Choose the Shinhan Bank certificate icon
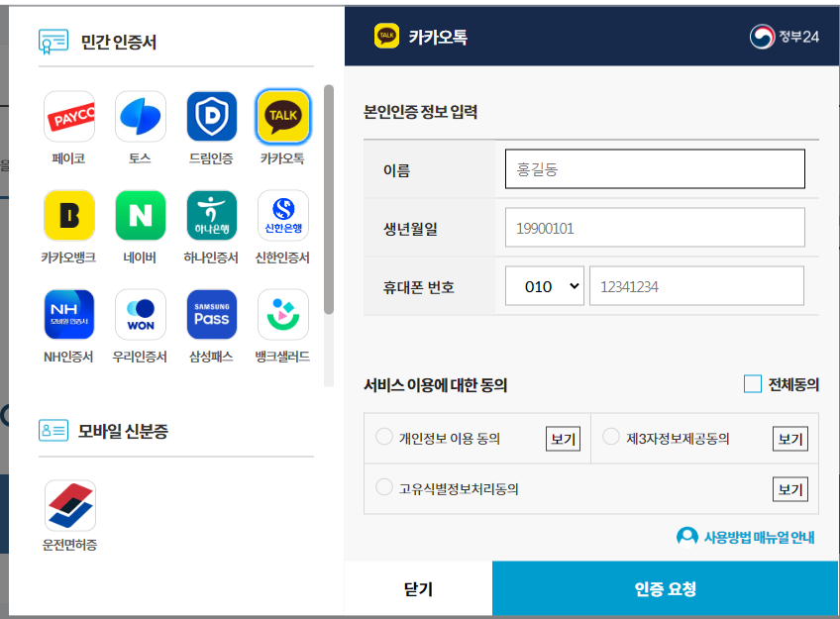The height and width of the screenshot is (619, 840). (x=283, y=215)
